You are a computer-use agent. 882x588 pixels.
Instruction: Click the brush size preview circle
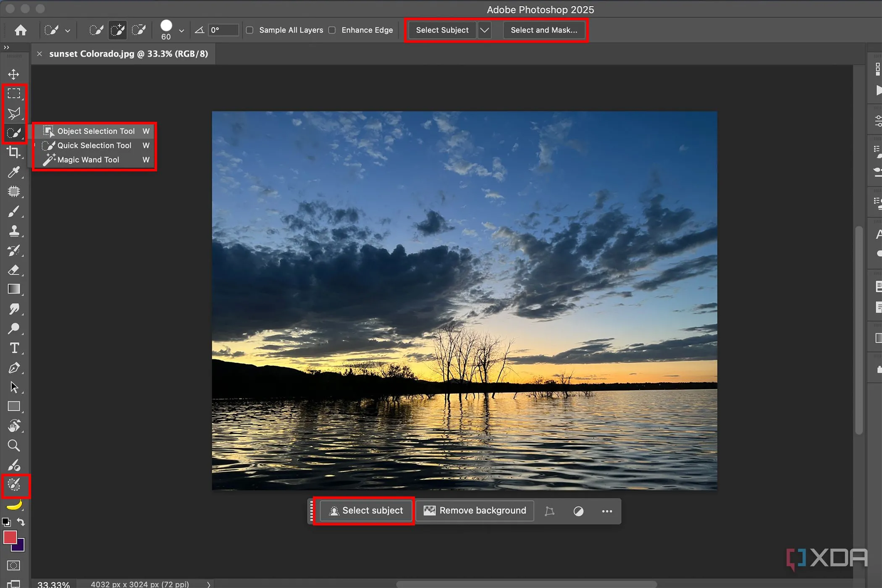[x=166, y=26]
